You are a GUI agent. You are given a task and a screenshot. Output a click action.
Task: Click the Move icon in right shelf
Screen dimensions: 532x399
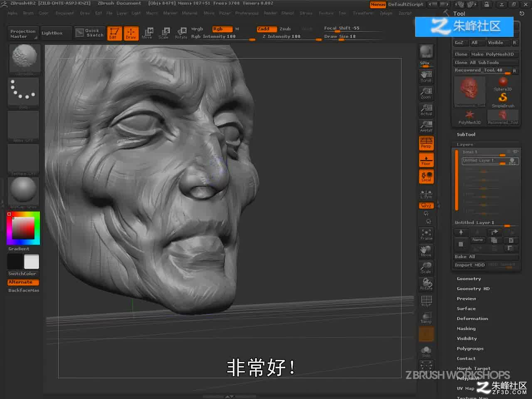tap(426, 251)
